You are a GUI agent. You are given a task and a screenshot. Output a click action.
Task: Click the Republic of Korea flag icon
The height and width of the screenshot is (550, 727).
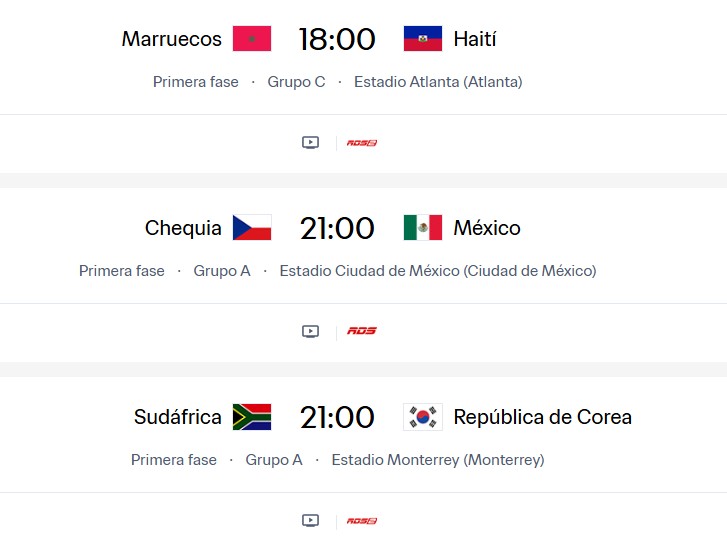pyautogui.click(x=423, y=417)
